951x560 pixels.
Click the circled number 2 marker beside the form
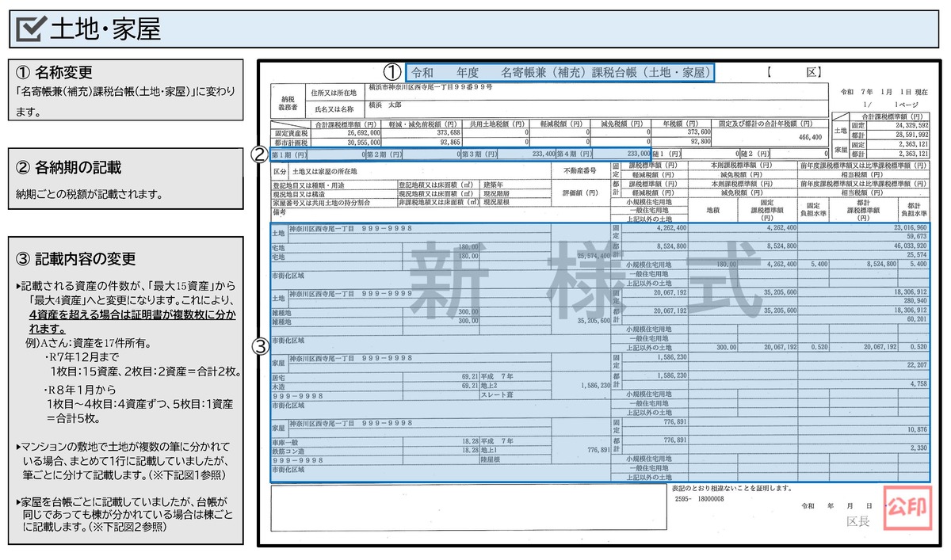pyautogui.click(x=258, y=154)
